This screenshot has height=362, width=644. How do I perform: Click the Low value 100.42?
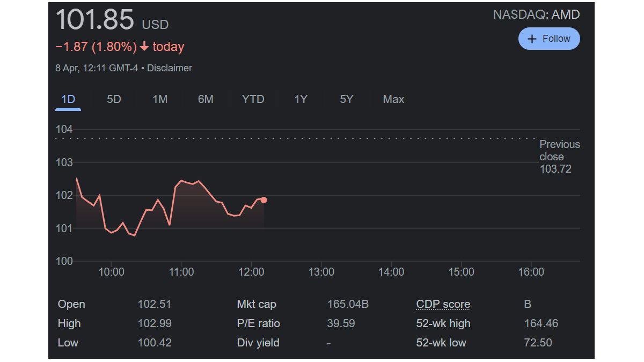155,343
